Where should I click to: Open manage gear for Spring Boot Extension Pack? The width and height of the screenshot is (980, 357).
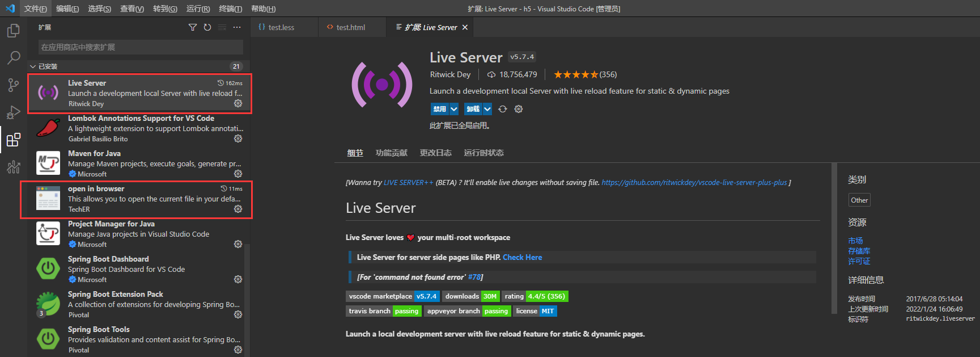coord(238,314)
